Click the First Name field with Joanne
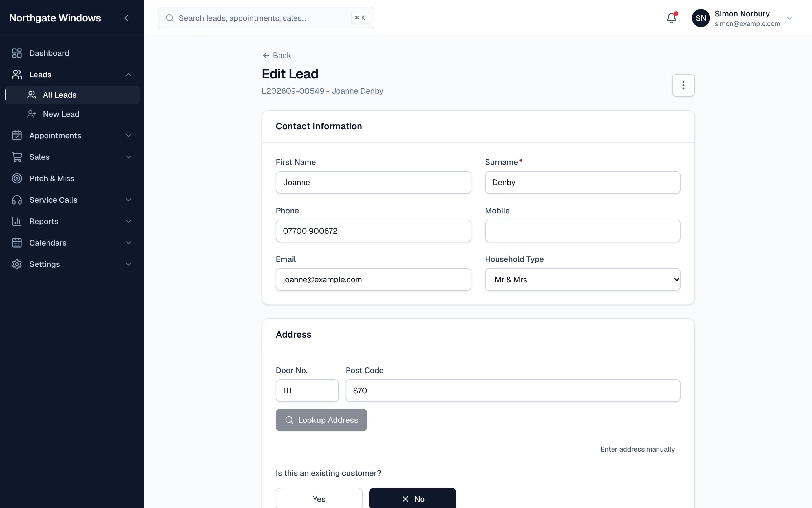The width and height of the screenshot is (812, 508). (373, 182)
